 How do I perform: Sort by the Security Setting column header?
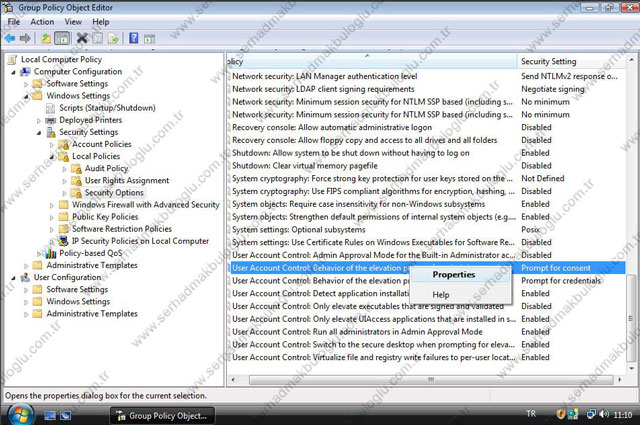(571, 62)
